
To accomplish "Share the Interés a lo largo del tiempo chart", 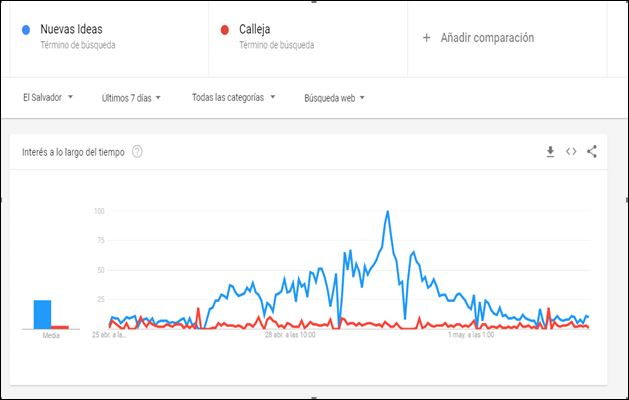I will click(x=592, y=151).
